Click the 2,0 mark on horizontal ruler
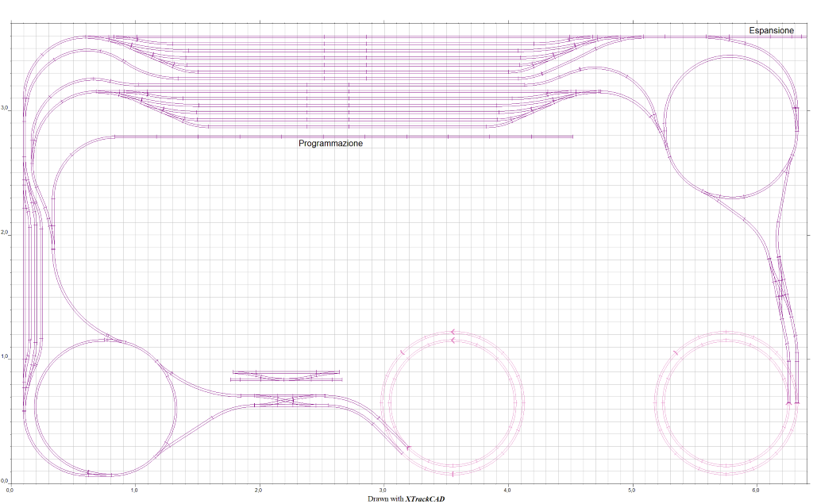Viewport: 813px width, 504px height. pos(259,491)
